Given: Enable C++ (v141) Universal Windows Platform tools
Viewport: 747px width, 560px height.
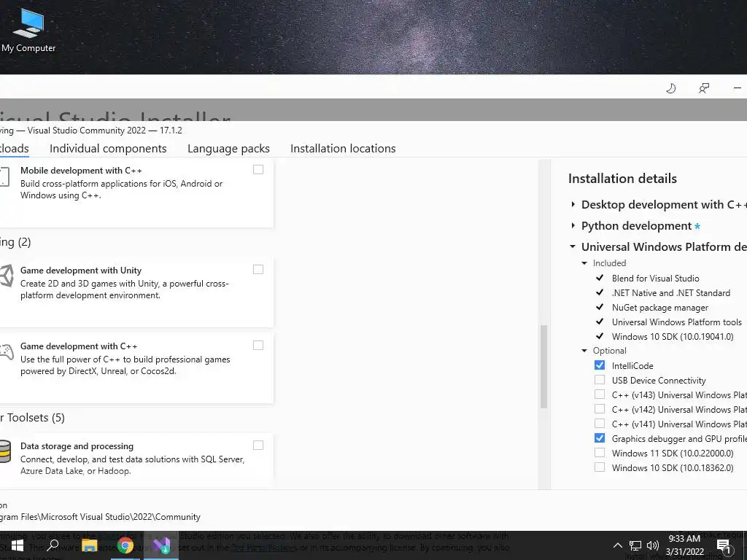Looking at the screenshot, I should tap(600, 424).
